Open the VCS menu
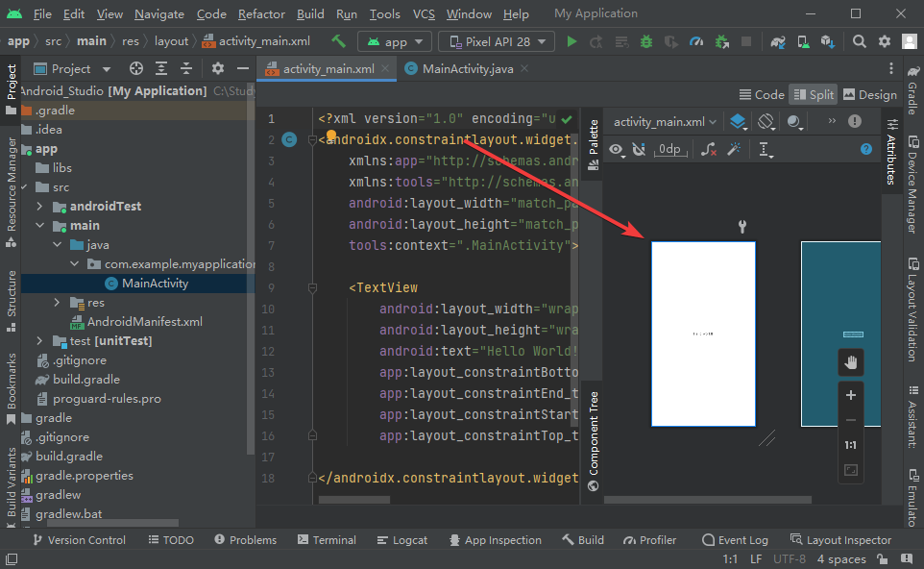Image resolution: width=924 pixels, height=569 pixels. click(424, 14)
